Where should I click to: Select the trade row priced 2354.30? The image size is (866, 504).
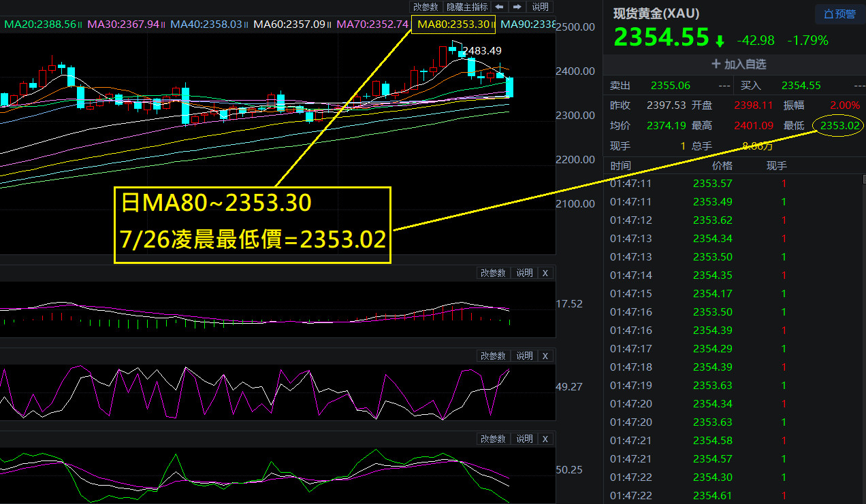point(735,477)
